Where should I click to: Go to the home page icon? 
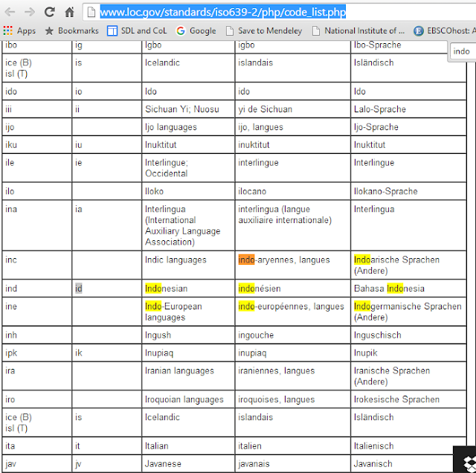pos(69,12)
